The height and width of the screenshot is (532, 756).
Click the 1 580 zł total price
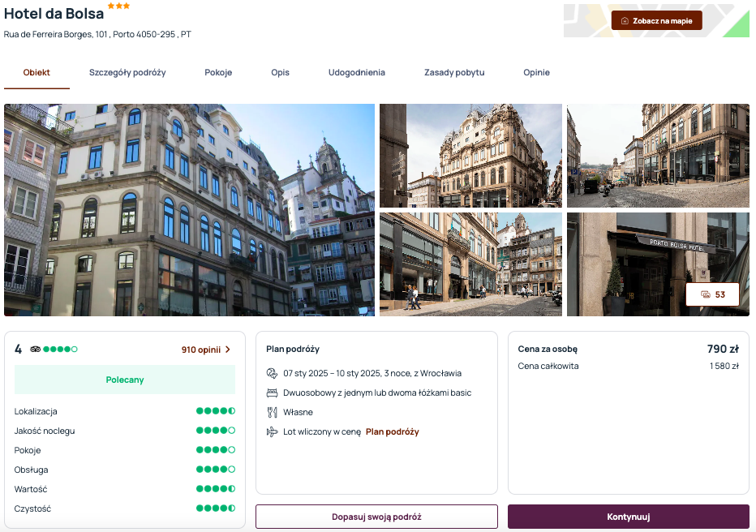[724, 367]
